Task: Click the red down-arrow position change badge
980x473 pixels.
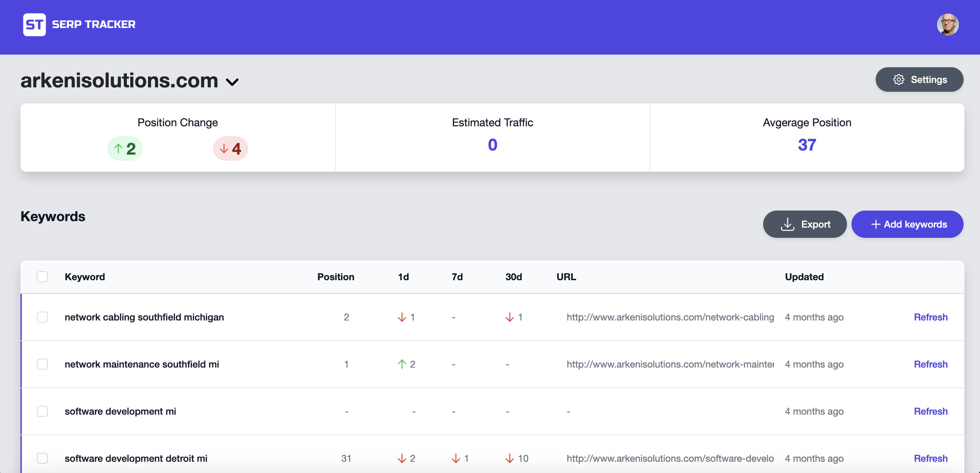Action: (231, 148)
